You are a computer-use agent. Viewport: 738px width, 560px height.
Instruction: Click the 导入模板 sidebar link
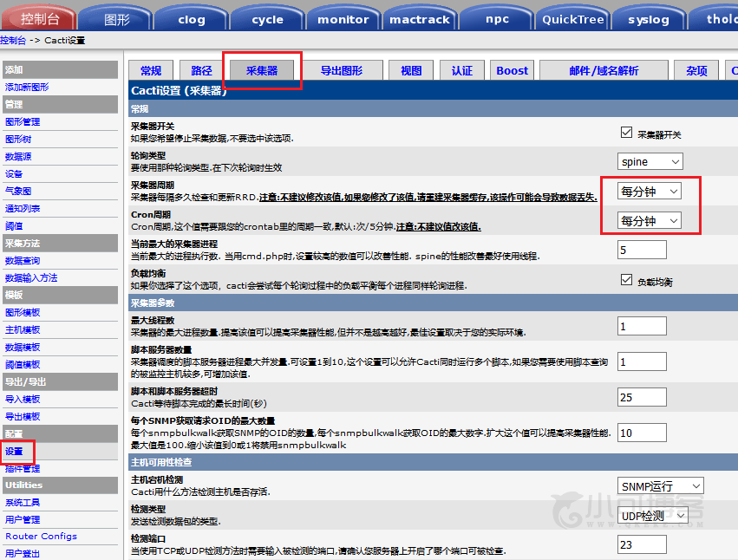pyautogui.click(x=23, y=400)
